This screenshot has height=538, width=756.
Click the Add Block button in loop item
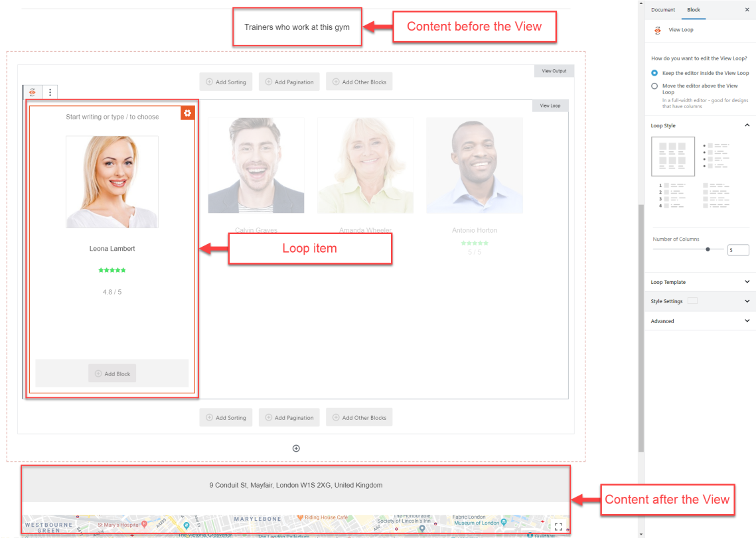pyautogui.click(x=112, y=373)
